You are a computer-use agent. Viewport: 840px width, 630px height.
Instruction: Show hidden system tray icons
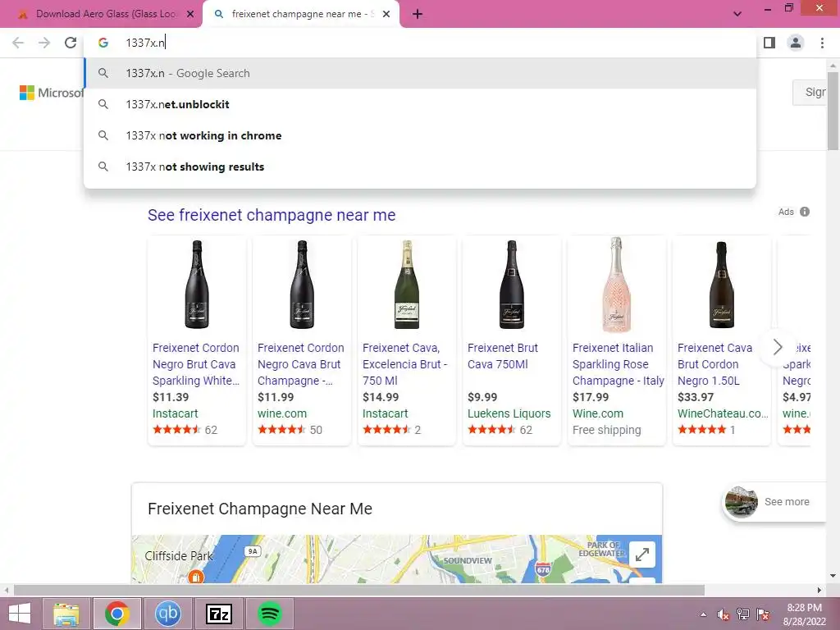pyautogui.click(x=703, y=614)
